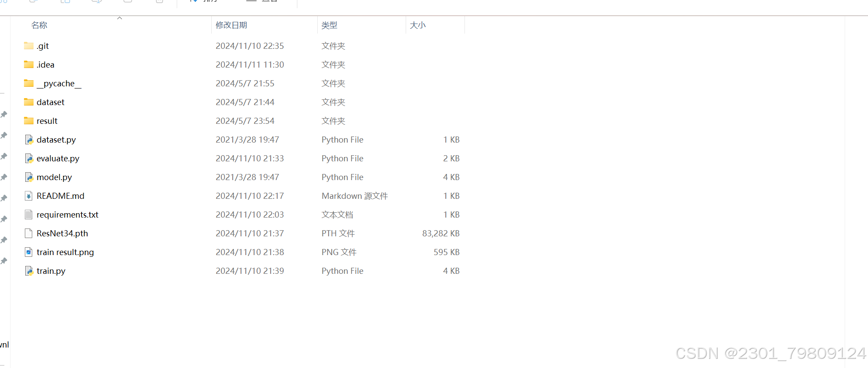Click the __pycache__ folder icon
The width and height of the screenshot is (868, 368).
(29, 83)
